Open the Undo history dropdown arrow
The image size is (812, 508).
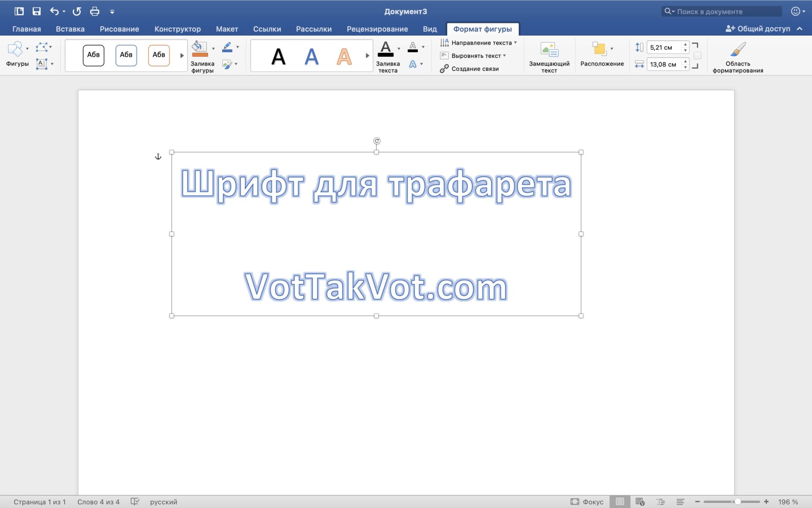[x=64, y=11]
